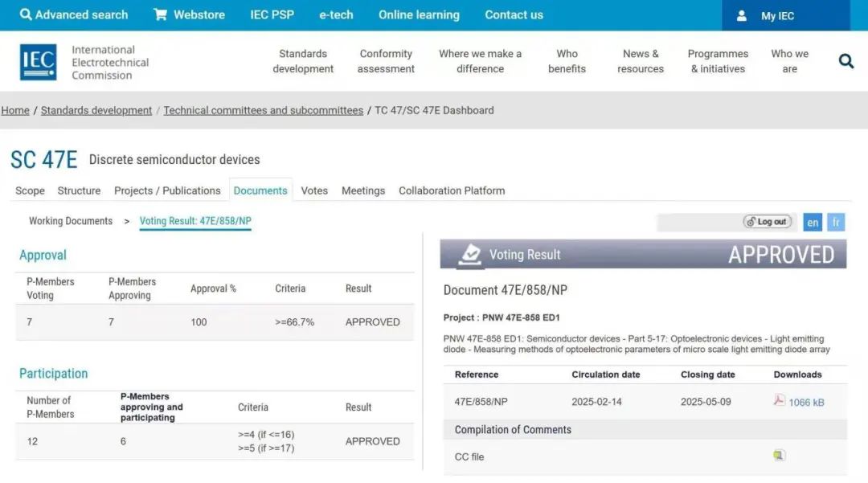868x483 pixels.
Task: Navigate to Working Documents
Action: (x=71, y=221)
